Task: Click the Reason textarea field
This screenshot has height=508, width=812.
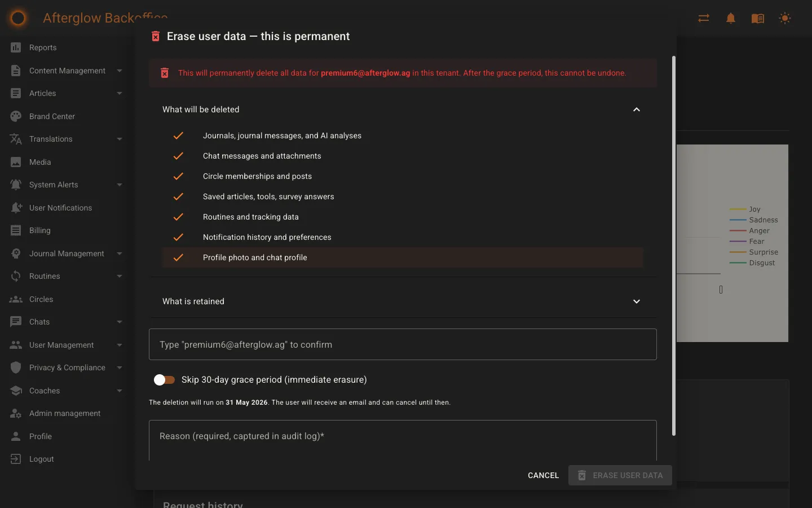Action: (x=403, y=441)
